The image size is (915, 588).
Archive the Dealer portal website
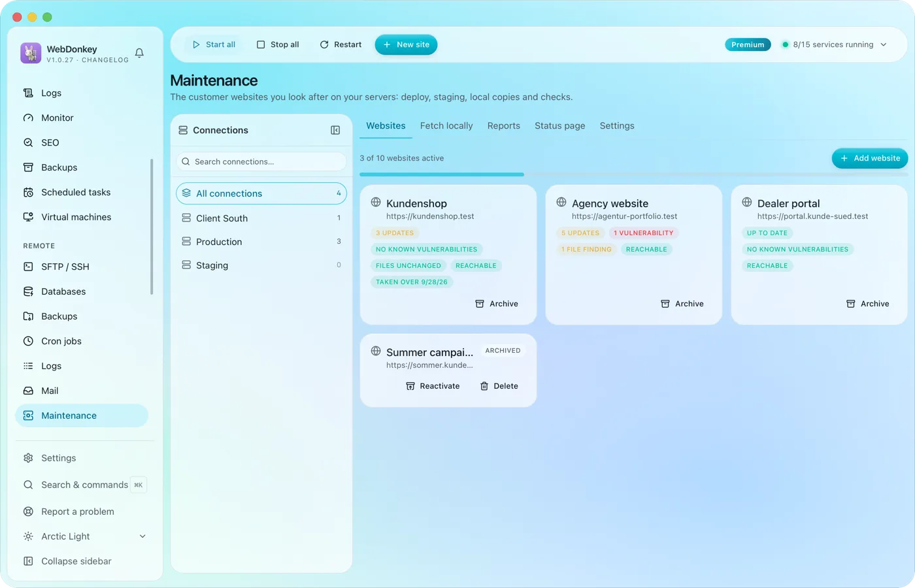click(x=868, y=304)
